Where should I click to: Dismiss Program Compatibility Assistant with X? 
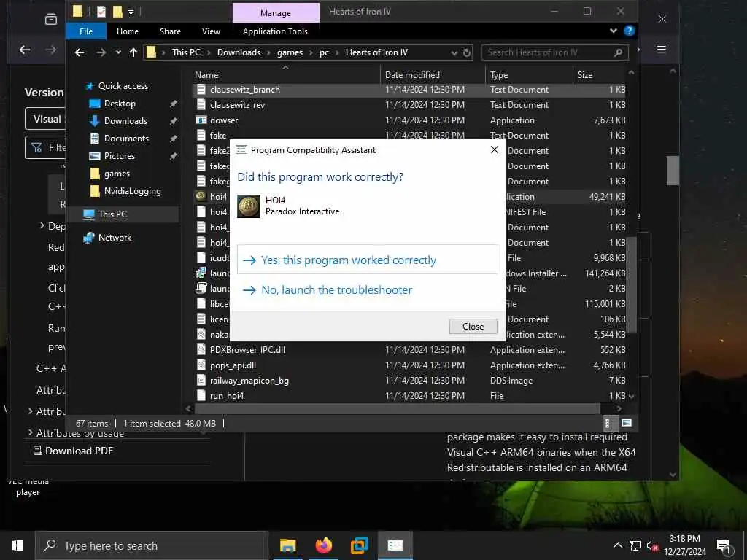494,149
